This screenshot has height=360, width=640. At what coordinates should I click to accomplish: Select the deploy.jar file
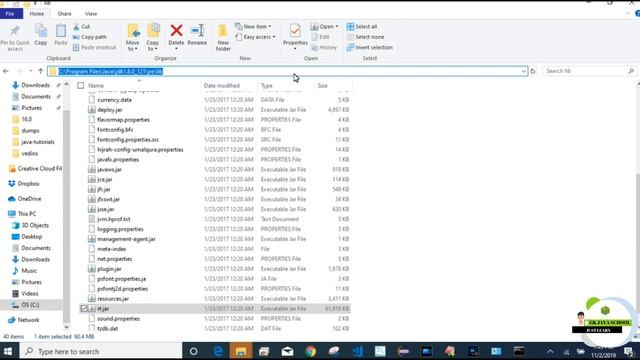pyautogui.click(x=110, y=110)
